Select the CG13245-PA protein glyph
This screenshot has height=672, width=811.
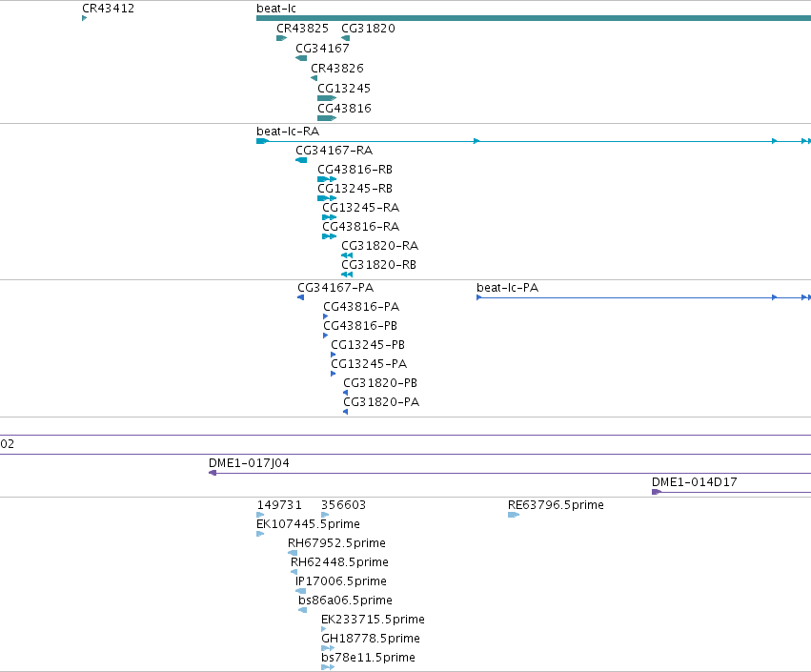click(x=334, y=374)
